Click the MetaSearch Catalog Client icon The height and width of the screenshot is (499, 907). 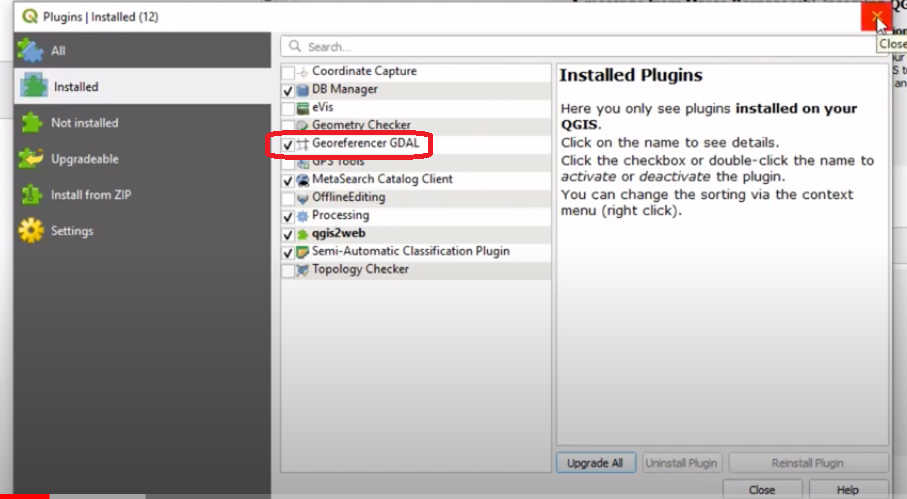point(303,180)
